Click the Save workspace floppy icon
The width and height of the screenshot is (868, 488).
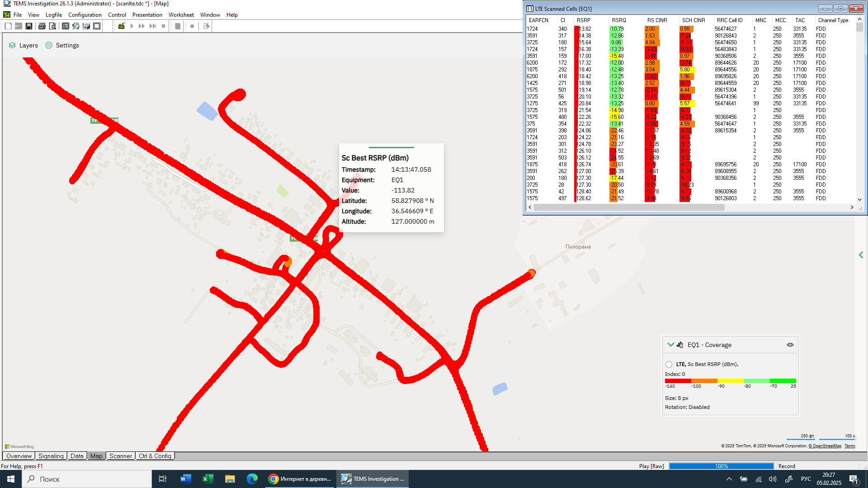29,26
